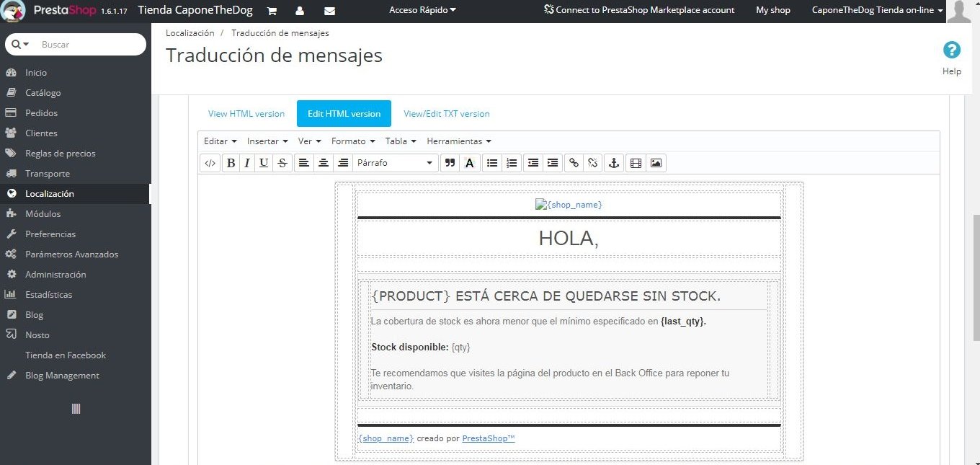Open the Insertar menu
980x465 pixels.
[x=267, y=141]
